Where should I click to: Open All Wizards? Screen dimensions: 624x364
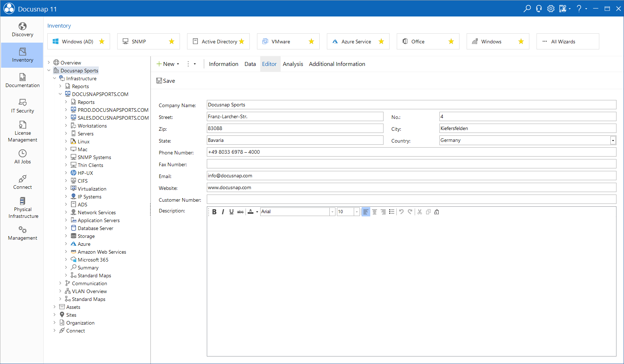coord(567,42)
